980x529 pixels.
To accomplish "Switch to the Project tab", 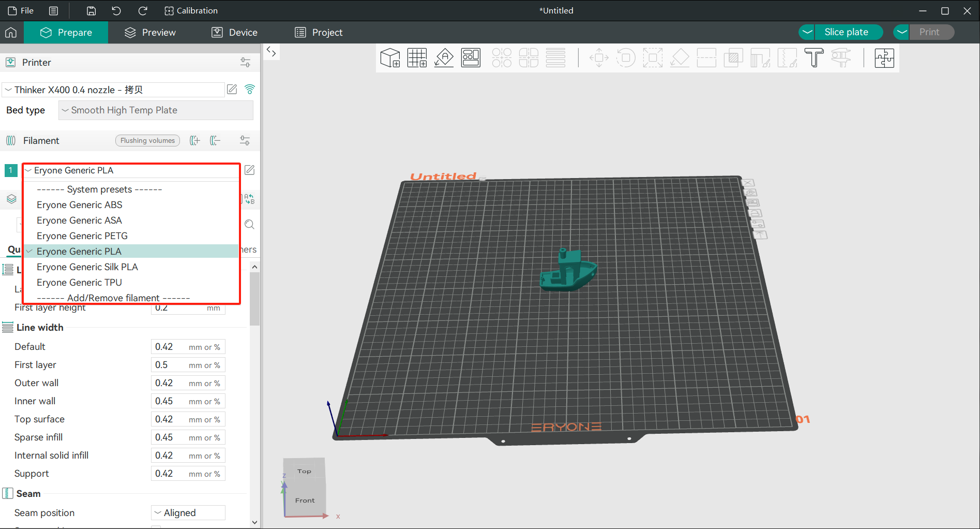I will pyautogui.click(x=319, y=33).
